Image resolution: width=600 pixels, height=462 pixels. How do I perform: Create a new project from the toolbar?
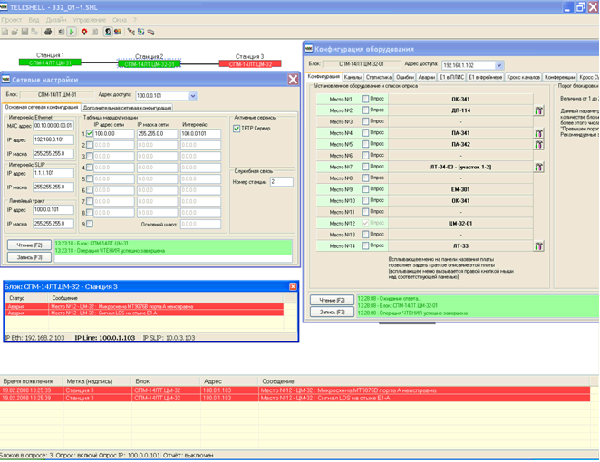[x=5, y=32]
